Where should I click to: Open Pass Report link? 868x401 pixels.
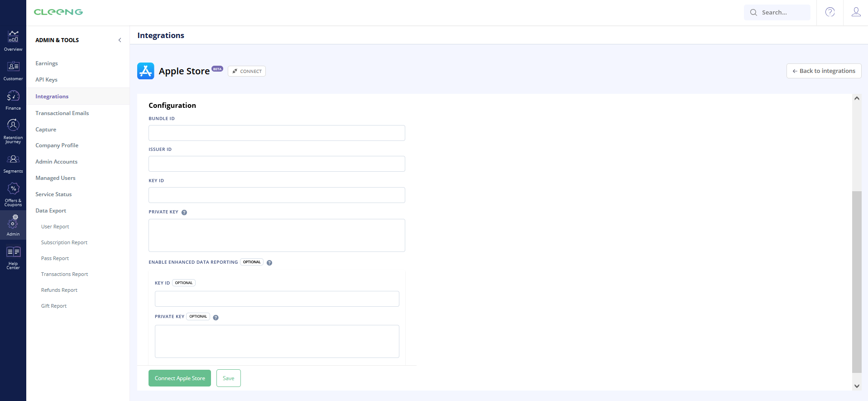[x=55, y=258]
